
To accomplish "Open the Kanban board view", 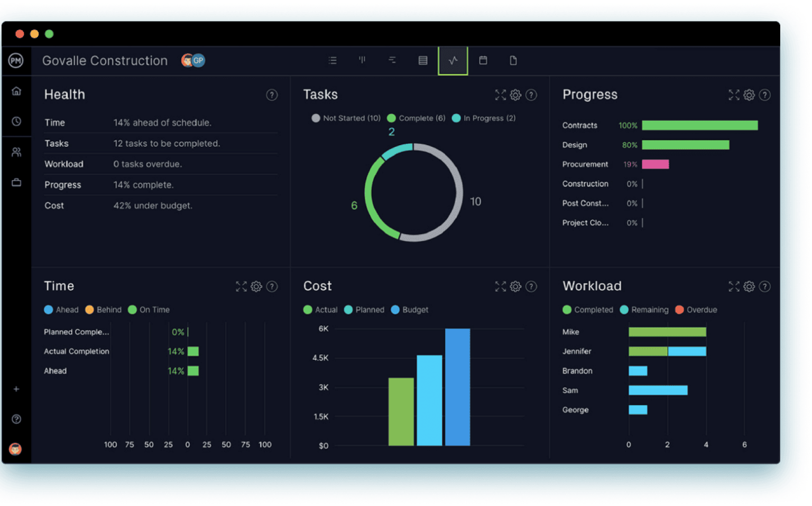I will pos(362,60).
